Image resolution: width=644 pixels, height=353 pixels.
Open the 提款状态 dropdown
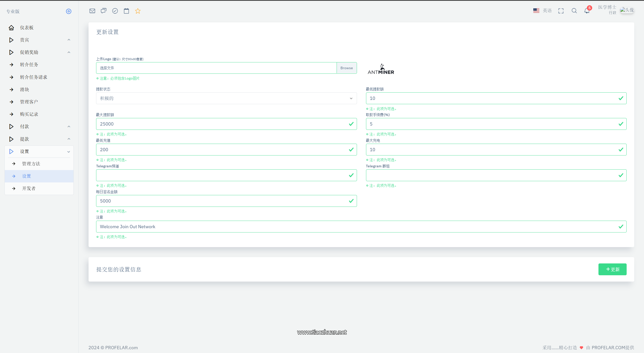tap(226, 98)
